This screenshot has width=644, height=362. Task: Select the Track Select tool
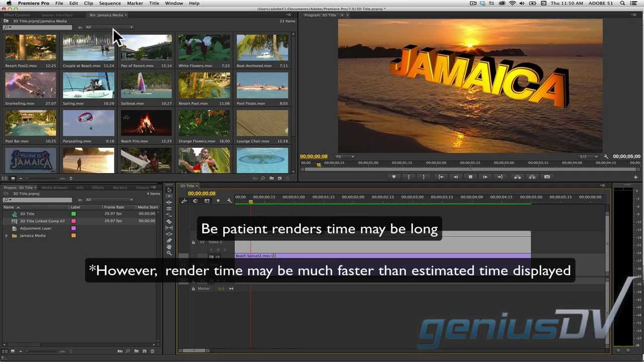169,196
